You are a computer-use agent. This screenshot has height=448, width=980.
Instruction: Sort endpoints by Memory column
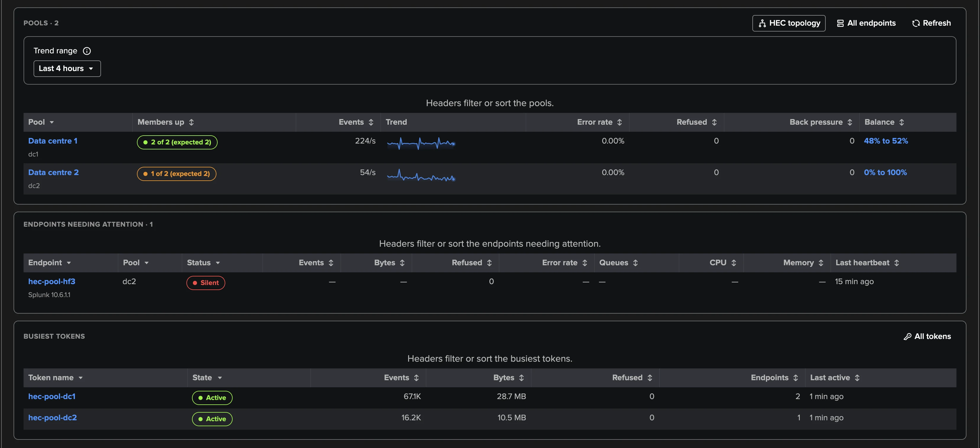pyautogui.click(x=821, y=263)
